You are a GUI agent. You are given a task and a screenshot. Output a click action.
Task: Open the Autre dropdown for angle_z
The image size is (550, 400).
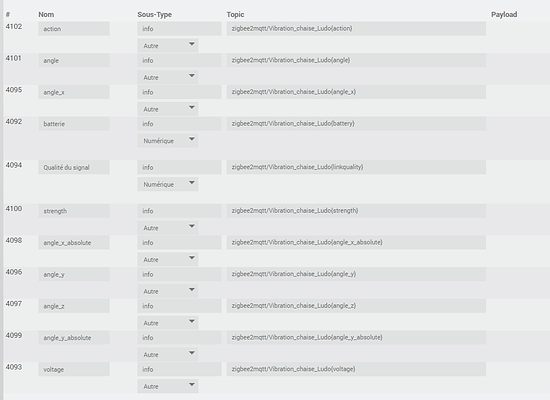[168, 323]
